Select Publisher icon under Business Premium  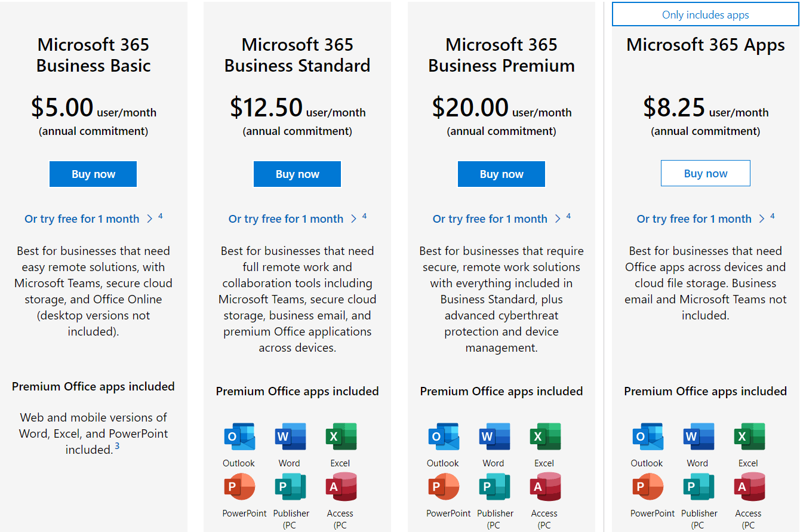(494, 487)
